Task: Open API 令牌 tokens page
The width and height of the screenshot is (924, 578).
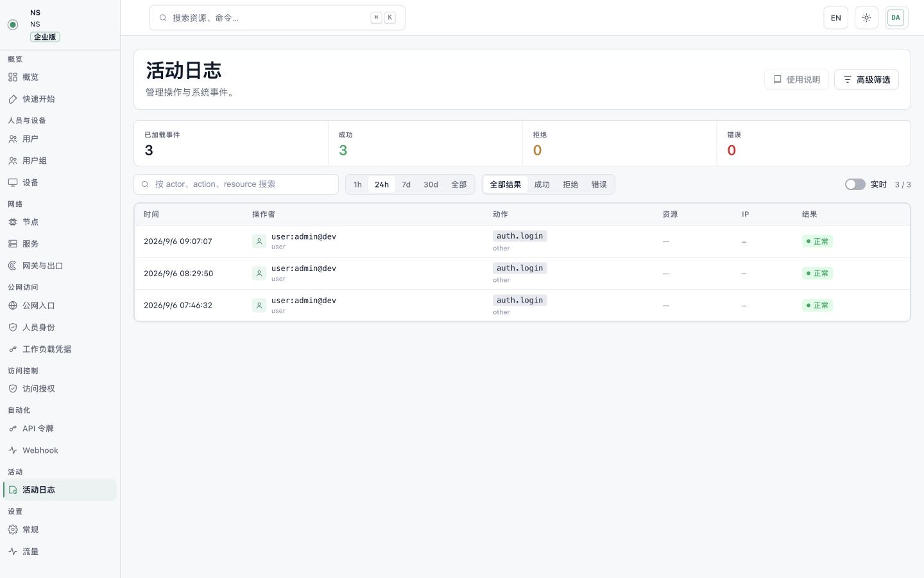Action: pos(60,428)
